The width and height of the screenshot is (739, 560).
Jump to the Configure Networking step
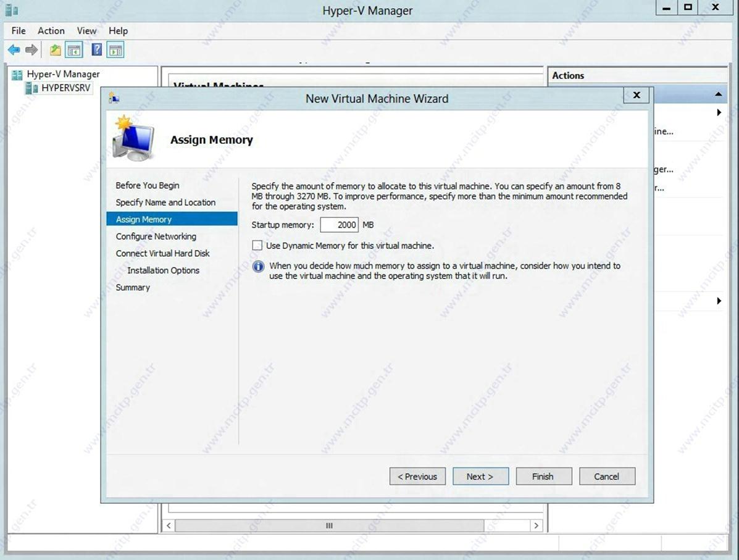(x=156, y=236)
